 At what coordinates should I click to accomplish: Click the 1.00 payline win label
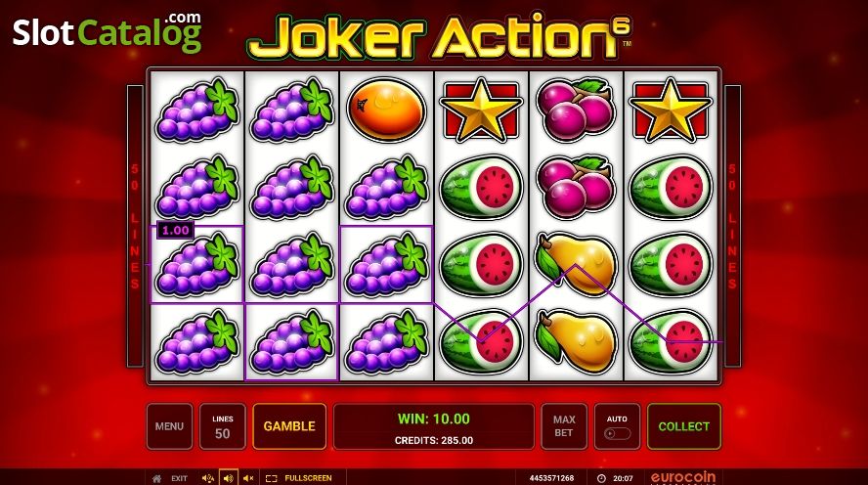[176, 231]
